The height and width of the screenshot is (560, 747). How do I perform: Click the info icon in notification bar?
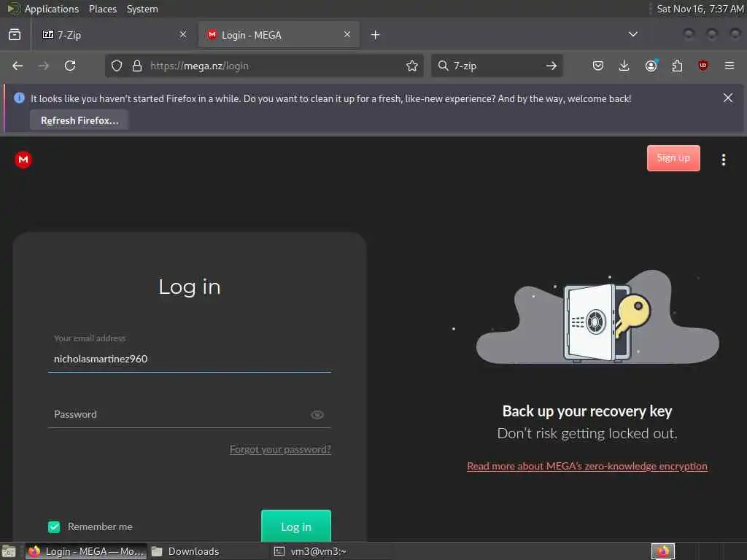(x=19, y=98)
